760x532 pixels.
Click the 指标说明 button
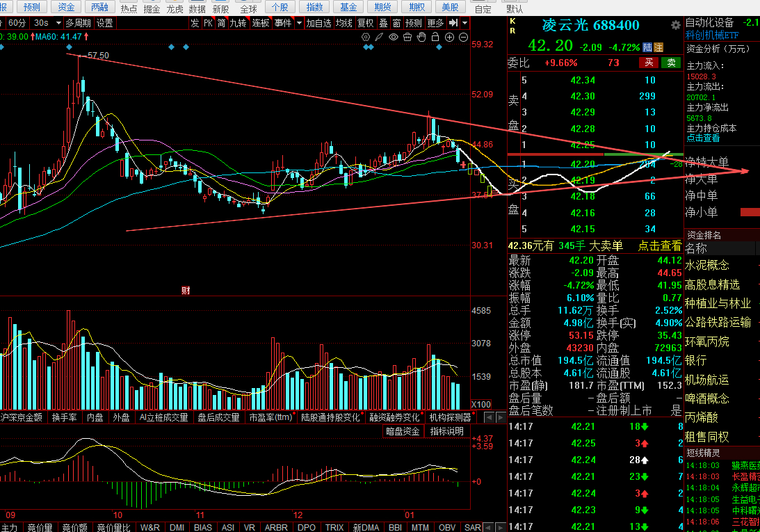446,431
